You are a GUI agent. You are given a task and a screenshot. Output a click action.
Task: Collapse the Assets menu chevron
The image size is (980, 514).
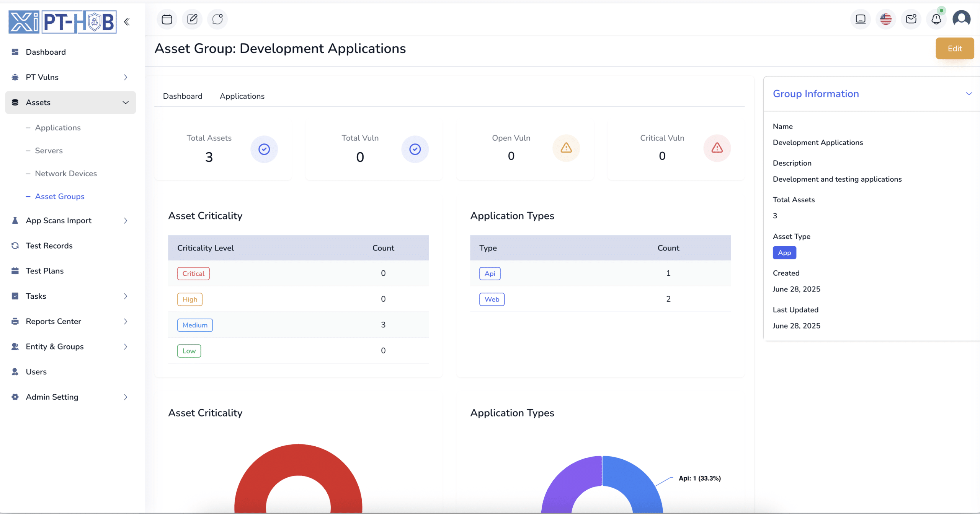click(x=126, y=102)
